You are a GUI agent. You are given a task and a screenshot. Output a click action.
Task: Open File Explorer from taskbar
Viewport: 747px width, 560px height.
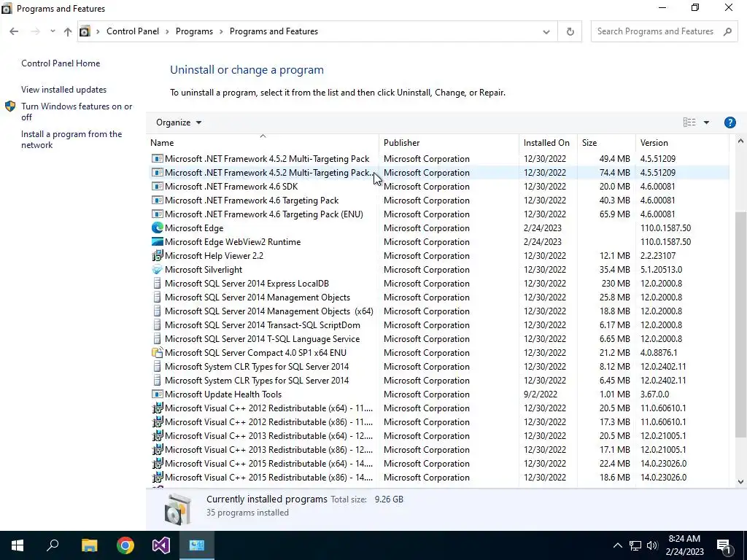[x=89, y=545]
